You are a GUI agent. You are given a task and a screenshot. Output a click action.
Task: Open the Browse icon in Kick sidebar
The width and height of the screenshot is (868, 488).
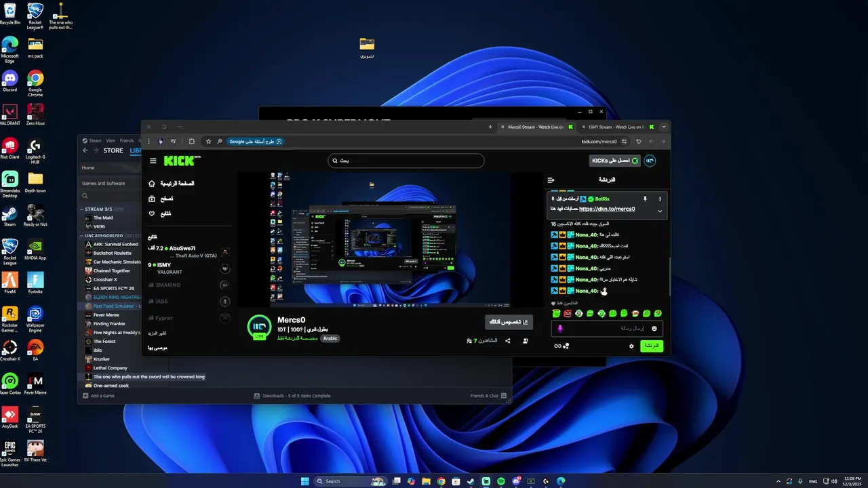(152, 199)
